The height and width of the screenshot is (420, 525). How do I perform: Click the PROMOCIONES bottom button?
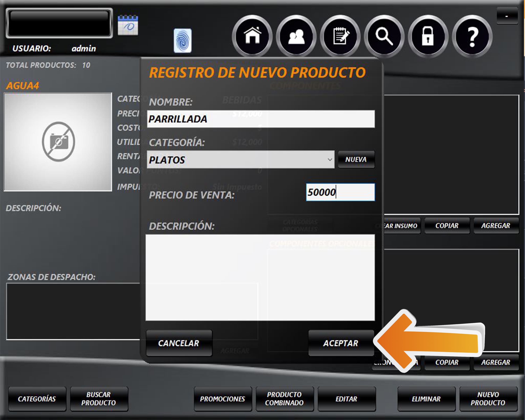tap(223, 399)
